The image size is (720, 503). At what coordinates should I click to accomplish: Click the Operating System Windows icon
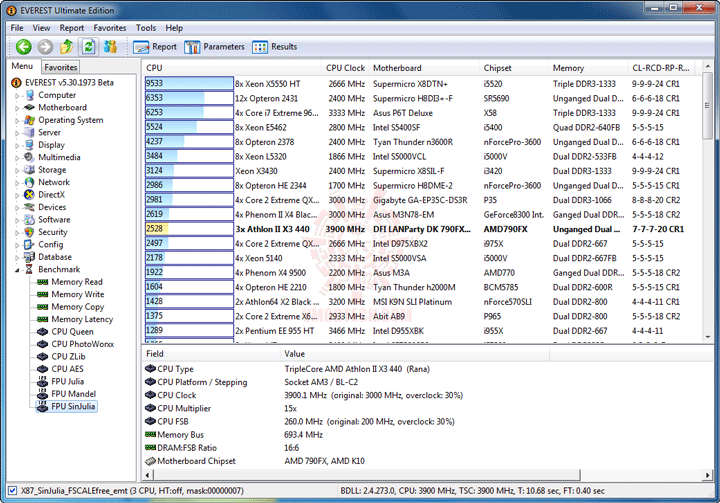pos(29,120)
